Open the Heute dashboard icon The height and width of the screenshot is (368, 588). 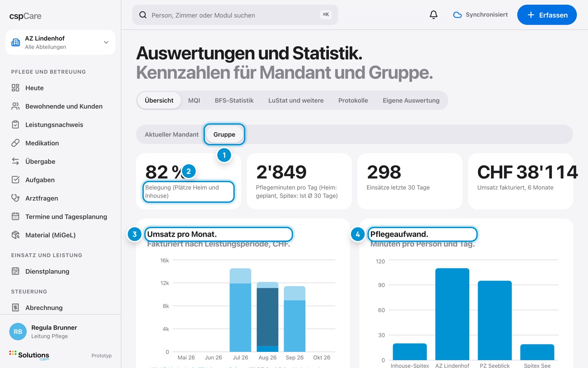15,88
